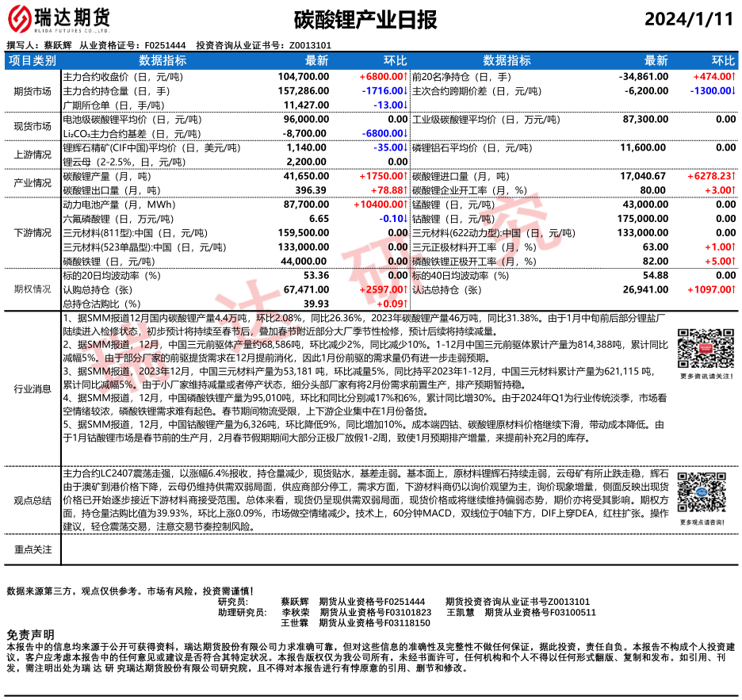The height and width of the screenshot is (700, 742).
Task: Select the 期货市场 category label
Action: click(33, 90)
